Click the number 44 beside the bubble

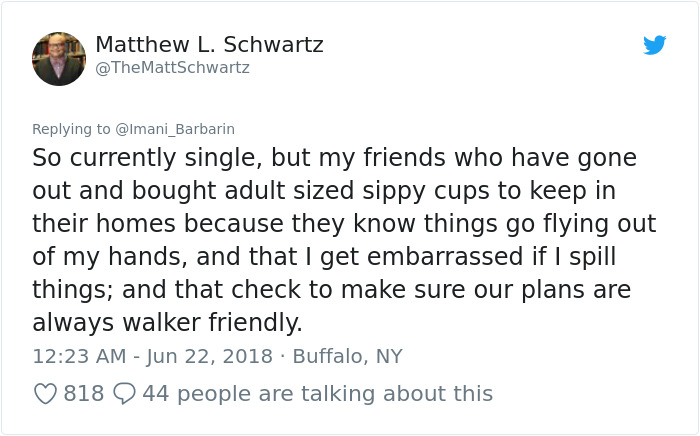155,394
